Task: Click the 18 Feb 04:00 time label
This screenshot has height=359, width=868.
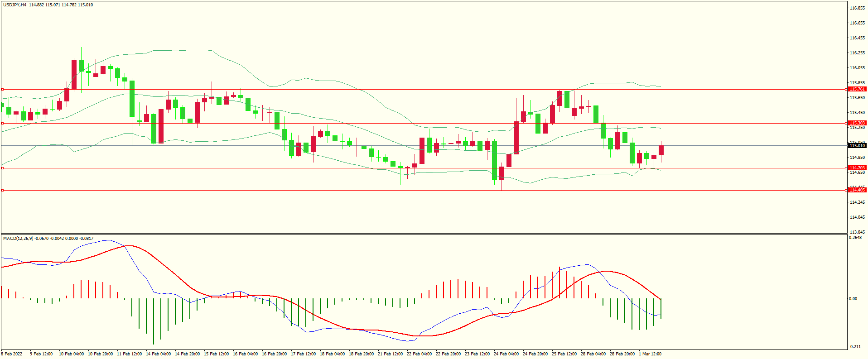Action: (332, 354)
